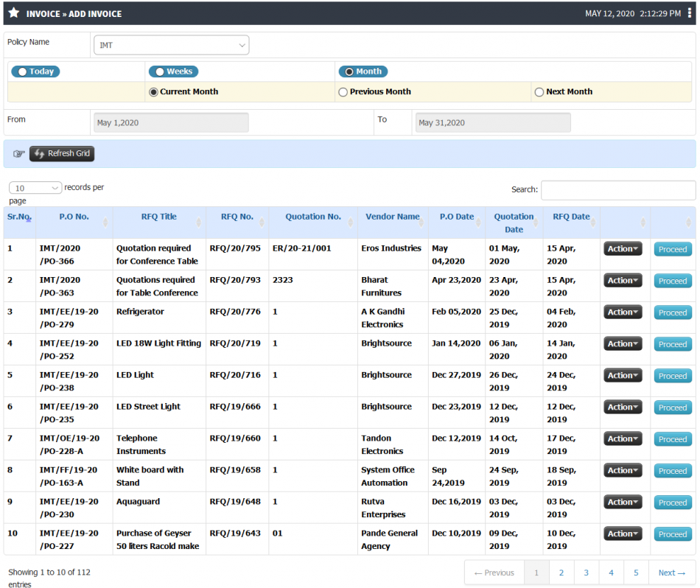Screen dimensions: 700x588
Task: Click Aquaguard RFQ title
Action: point(138,502)
